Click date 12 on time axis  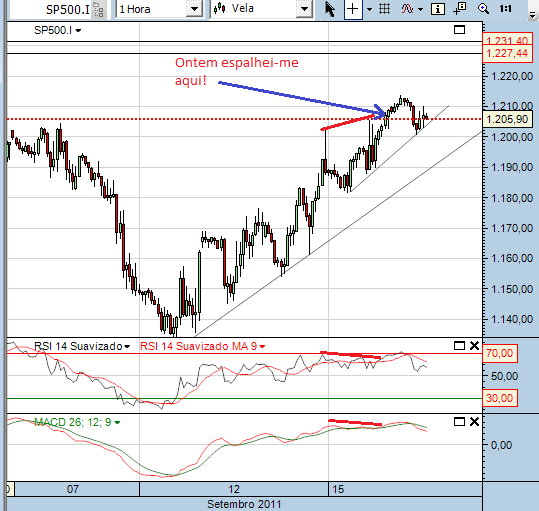coord(234,489)
